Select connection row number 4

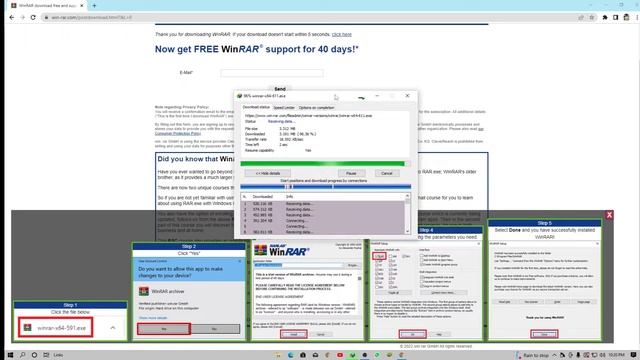pyautogui.click(x=322, y=220)
